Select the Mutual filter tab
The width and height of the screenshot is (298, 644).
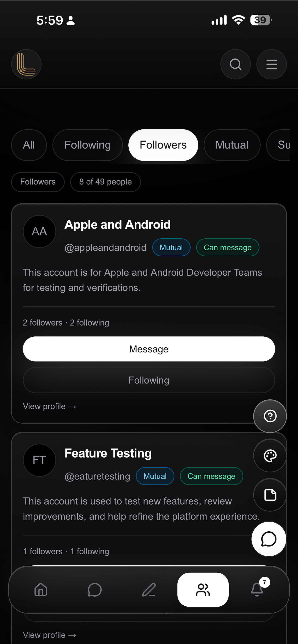click(x=232, y=145)
